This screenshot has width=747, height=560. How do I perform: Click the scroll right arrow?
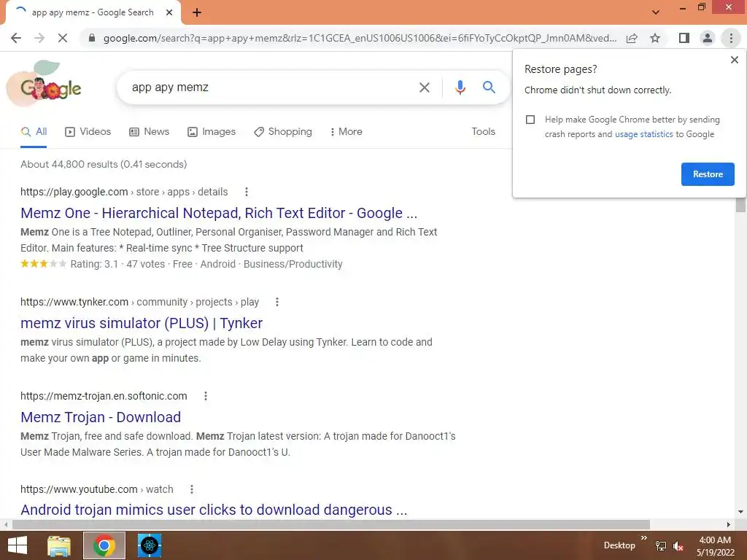point(729,525)
